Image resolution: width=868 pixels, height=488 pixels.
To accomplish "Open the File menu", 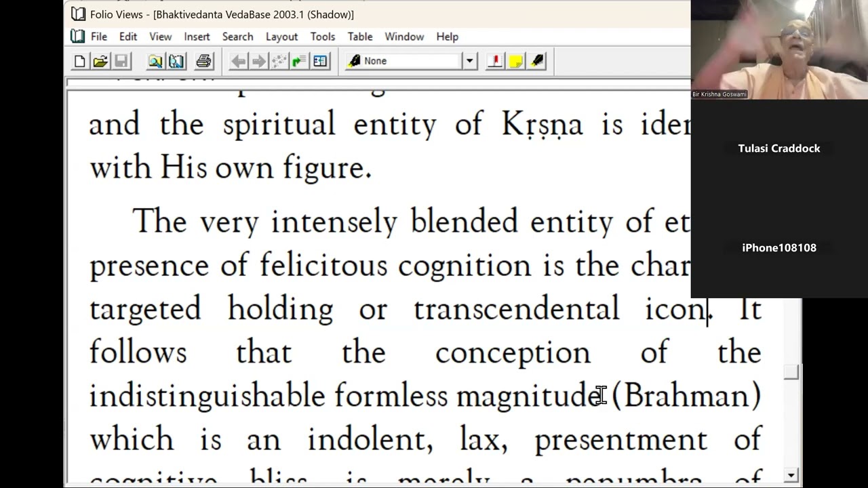I will (99, 37).
